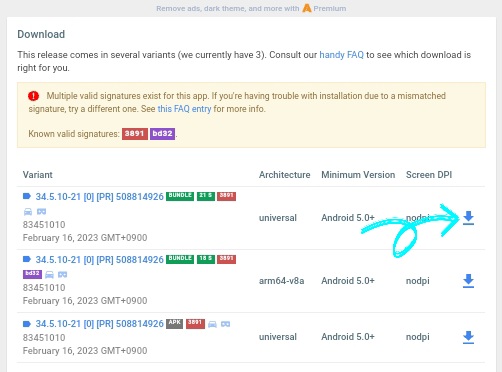Click the Premium logo icon at top
Viewport: 502px width, 372px height.
(x=307, y=8)
